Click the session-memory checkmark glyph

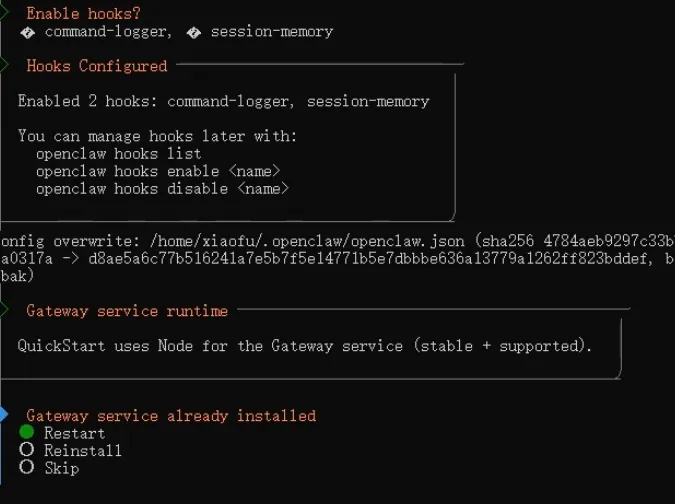193,32
